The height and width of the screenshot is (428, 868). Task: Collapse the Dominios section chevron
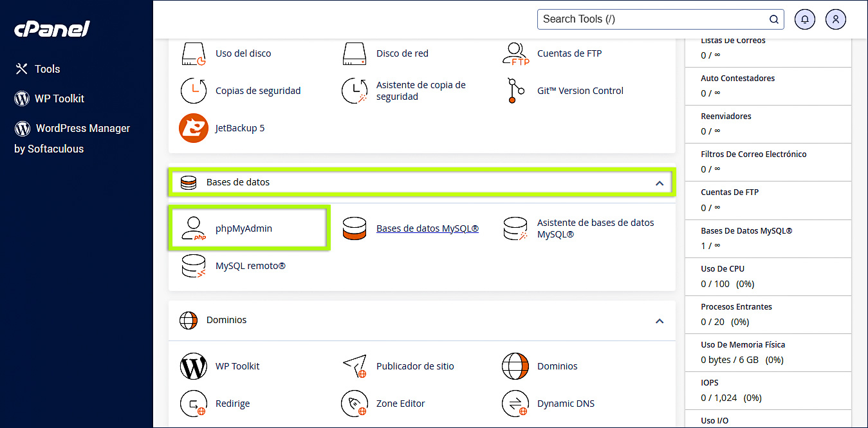coord(659,321)
